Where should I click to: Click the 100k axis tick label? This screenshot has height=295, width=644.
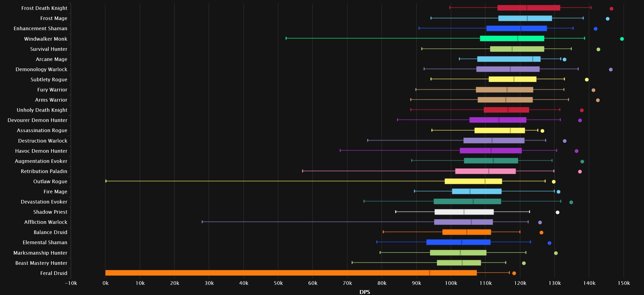451,283
